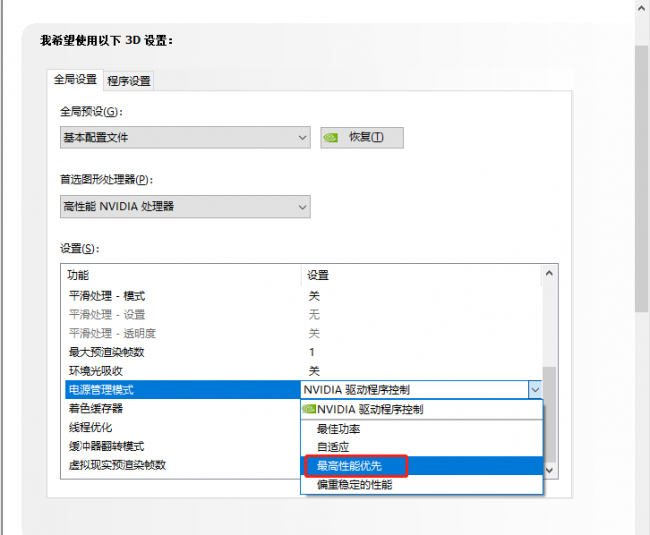Open the 基本配置文件 global preset dropdown

(x=185, y=137)
